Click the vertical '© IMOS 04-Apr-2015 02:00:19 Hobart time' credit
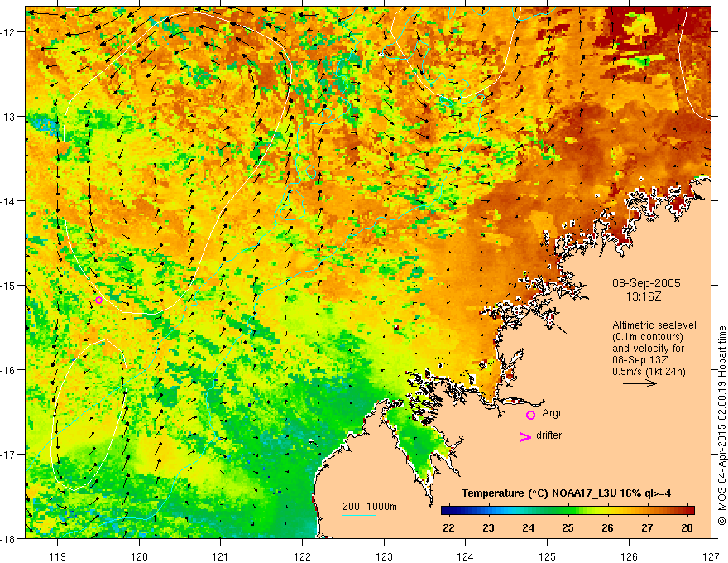The width and height of the screenshot is (728, 563). tap(721, 426)
